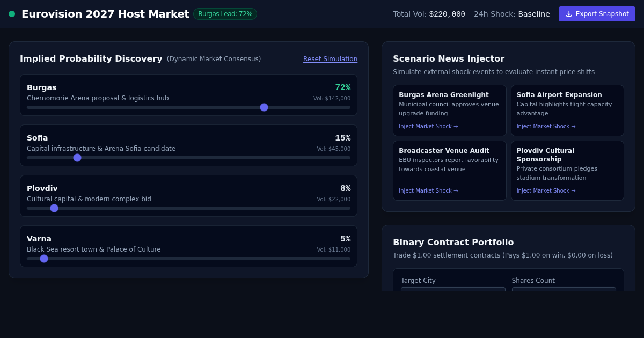
Task: Click the Varna city name
Action: [39, 239]
